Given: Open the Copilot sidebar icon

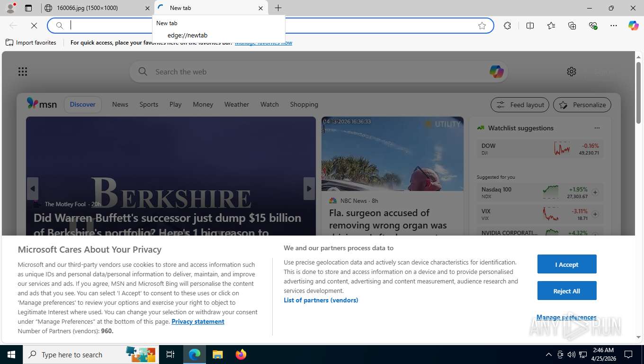Looking at the screenshot, I should tap(634, 26).
